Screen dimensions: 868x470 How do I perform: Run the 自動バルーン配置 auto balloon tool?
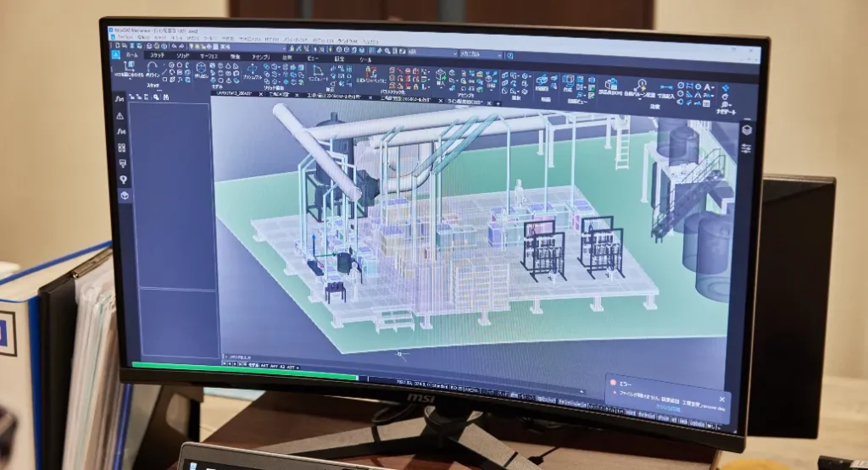tap(640, 87)
